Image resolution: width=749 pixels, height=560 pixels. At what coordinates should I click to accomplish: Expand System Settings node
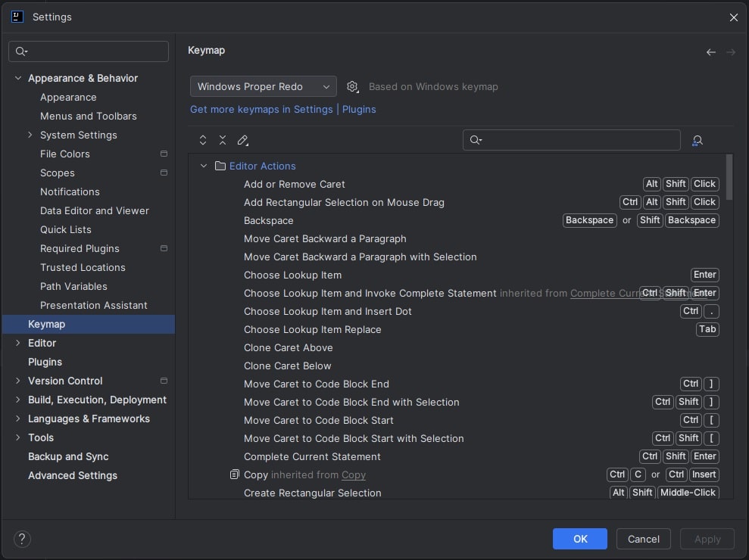coord(30,135)
